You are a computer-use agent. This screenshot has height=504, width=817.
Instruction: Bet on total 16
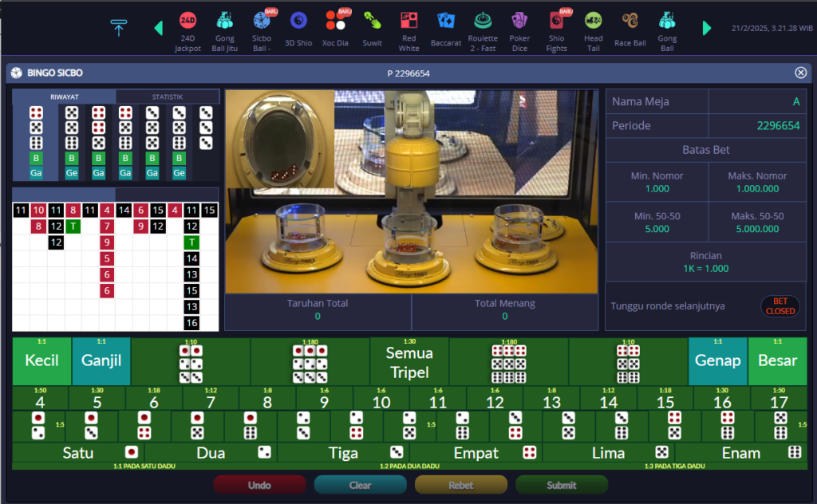722,398
